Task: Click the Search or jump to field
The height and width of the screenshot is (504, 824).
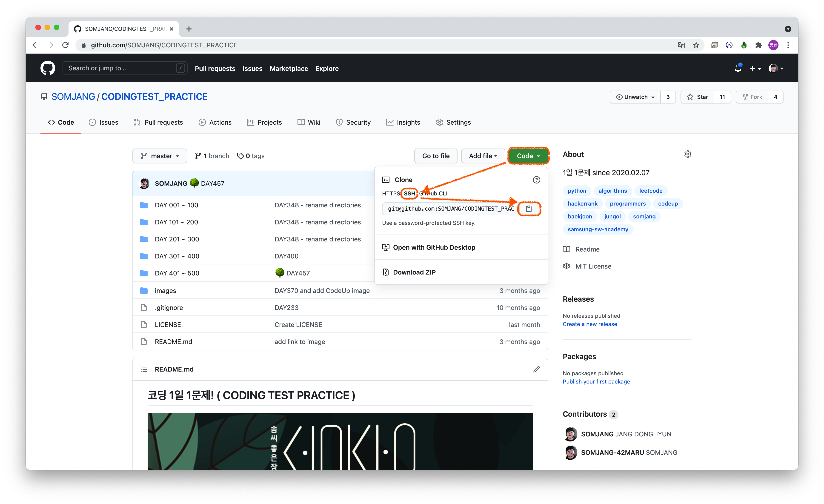Action: (x=125, y=68)
